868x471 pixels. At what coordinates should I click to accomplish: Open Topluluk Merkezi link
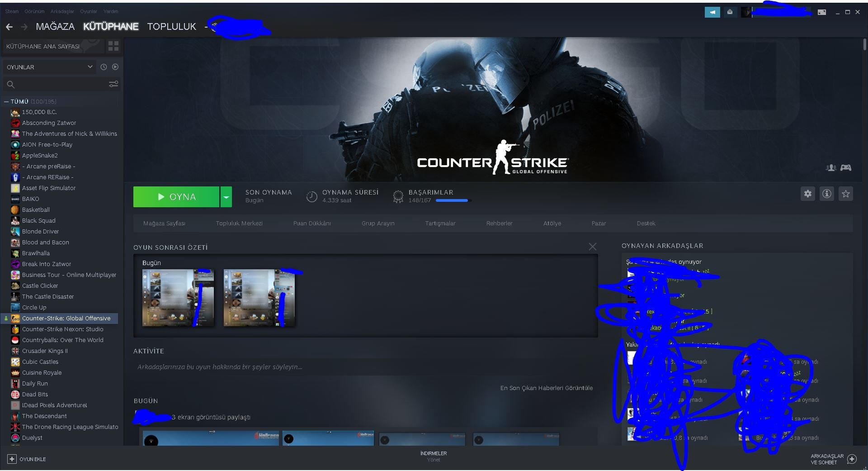239,224
